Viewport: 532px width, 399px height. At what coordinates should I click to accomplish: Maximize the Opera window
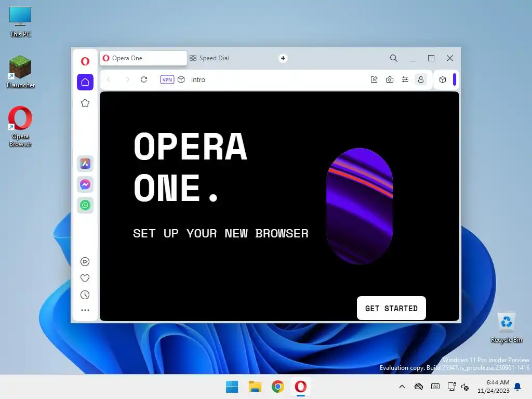[431, 58]
